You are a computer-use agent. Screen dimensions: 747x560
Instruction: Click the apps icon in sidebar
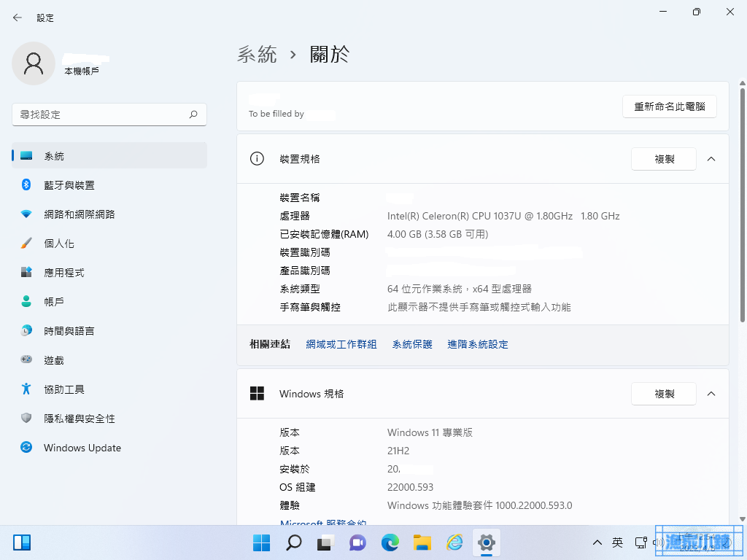26,272
